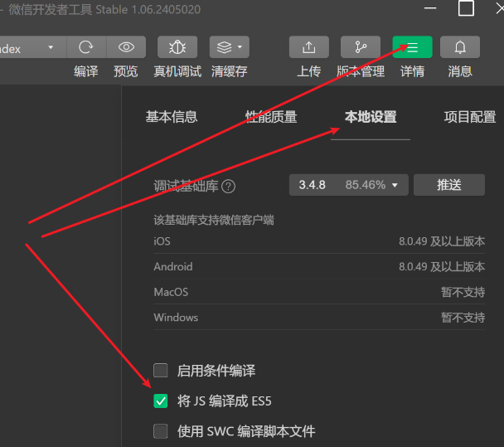This screenshot has height=447, width=504.
Task: Click the compile refresh icon
Action: tap(86, 47)
